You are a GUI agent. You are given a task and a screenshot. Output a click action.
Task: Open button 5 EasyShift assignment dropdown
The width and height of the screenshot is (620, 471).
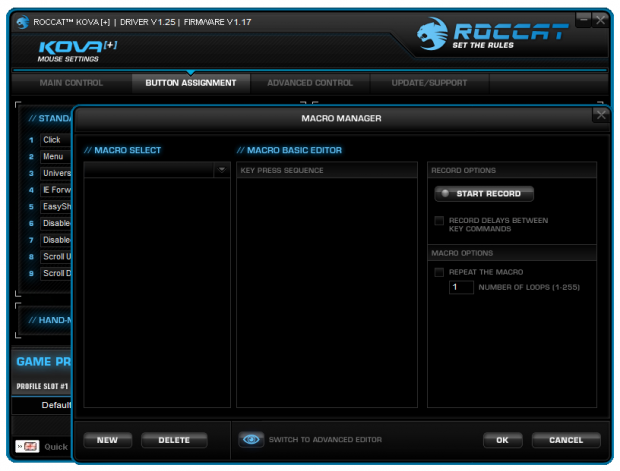pyautogui.click(x=56, y=206)
